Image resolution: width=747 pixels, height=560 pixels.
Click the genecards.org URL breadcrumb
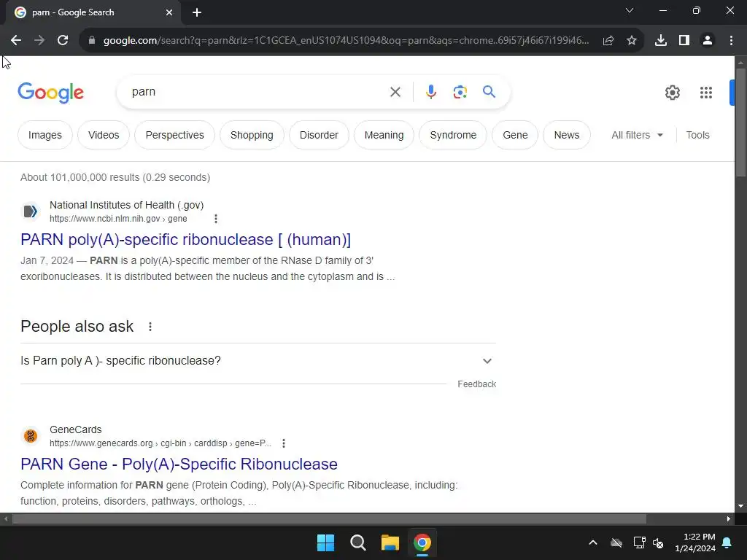click(x=160, y=443)
